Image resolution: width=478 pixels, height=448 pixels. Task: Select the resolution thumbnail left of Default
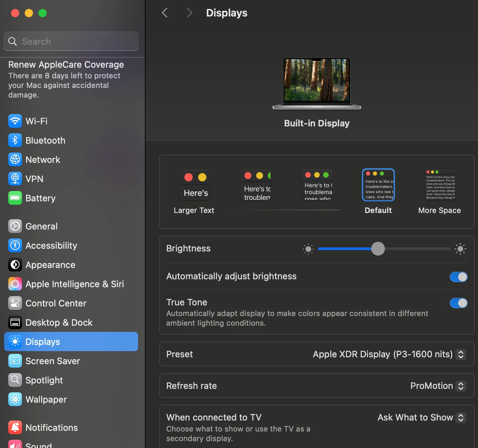coord(317,185)
